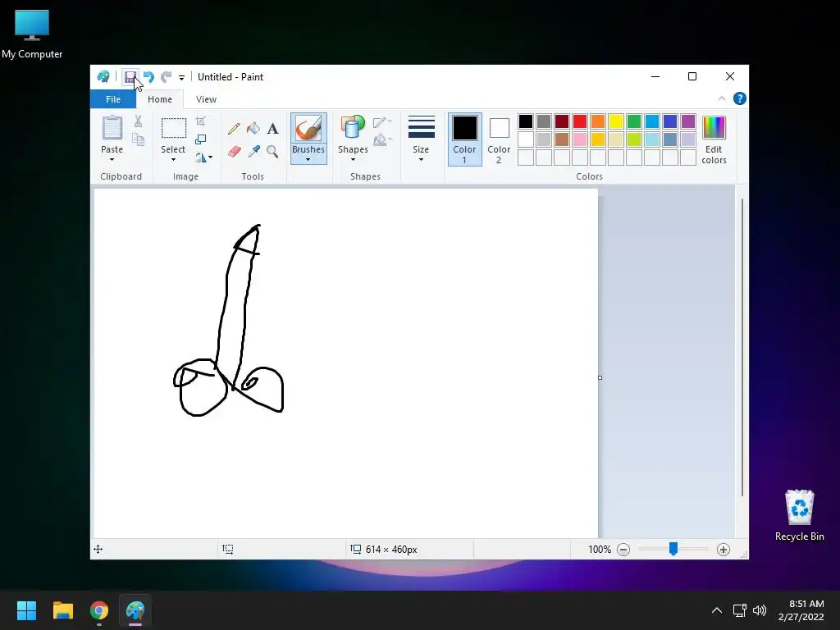Click the Paste clipboard icon
This screenshot has height=630, width=840.
click(x=112, y=129)
